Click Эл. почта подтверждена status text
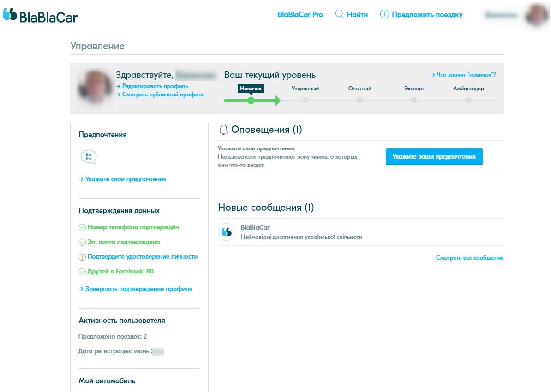Screen dimensions: 551x392 [x=123, y=242]
